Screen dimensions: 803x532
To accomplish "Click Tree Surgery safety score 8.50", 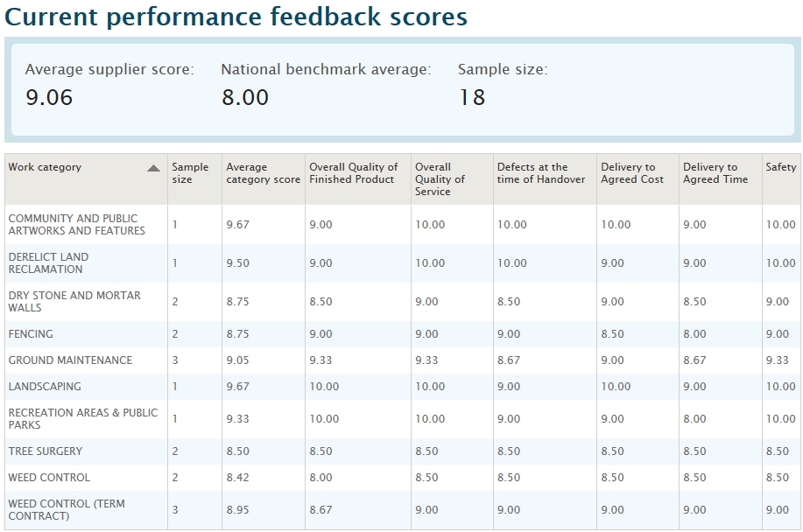I will [x=778, y=451].
